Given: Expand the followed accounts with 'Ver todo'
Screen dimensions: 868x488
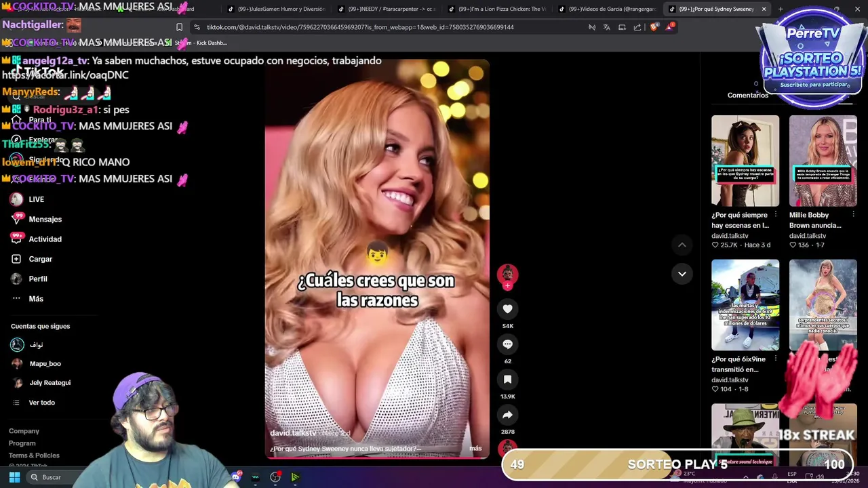Looking at the screenshot, I should (x=41, y=403).
